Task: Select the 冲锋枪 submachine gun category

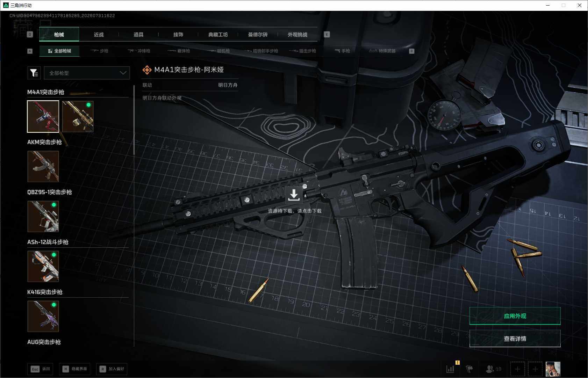Action: (139, 51)
